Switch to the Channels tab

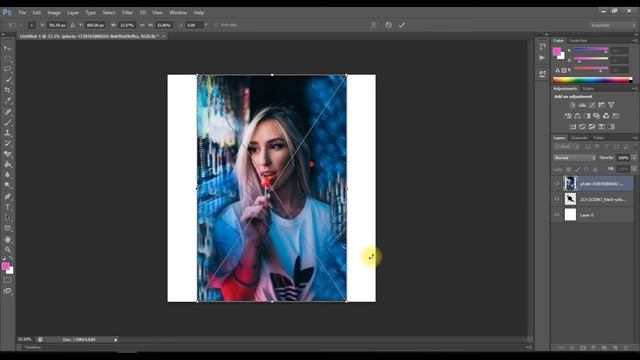coord(579,138)
